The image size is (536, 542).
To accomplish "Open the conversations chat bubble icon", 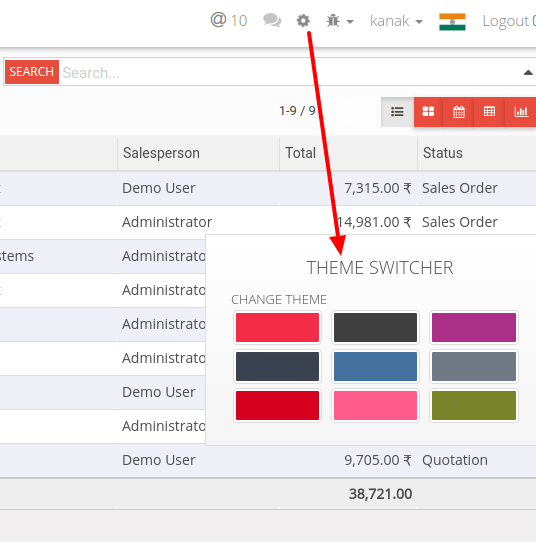I will pos(272,20).
